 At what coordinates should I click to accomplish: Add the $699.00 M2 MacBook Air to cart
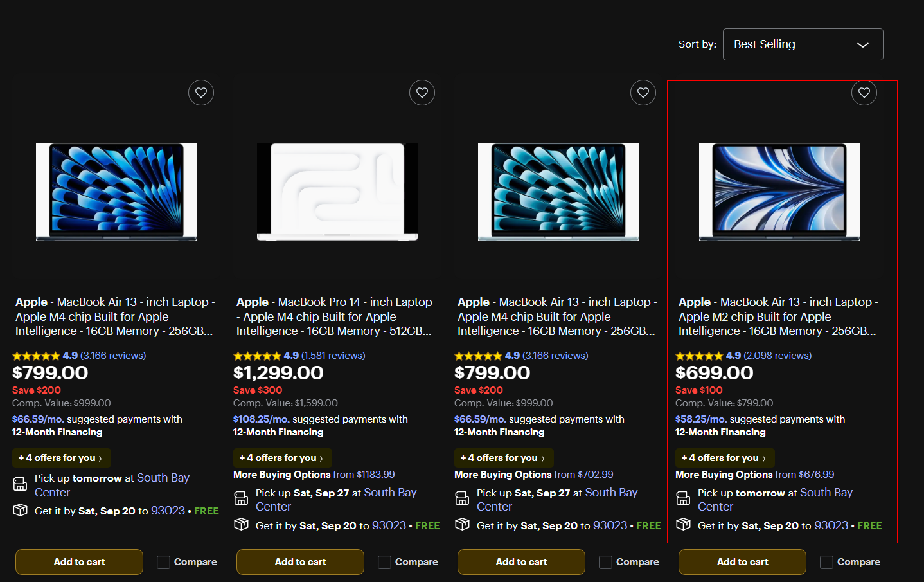[x=742, y=562]
